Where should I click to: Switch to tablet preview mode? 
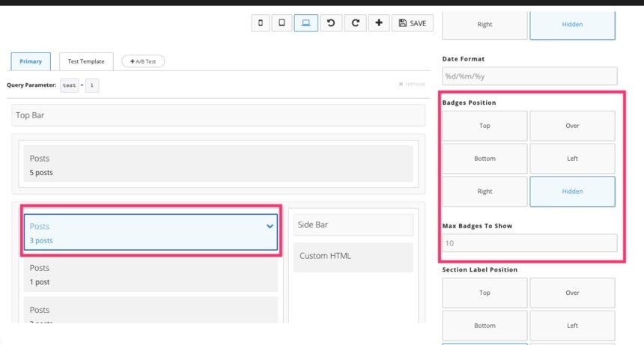pos(282,23)
